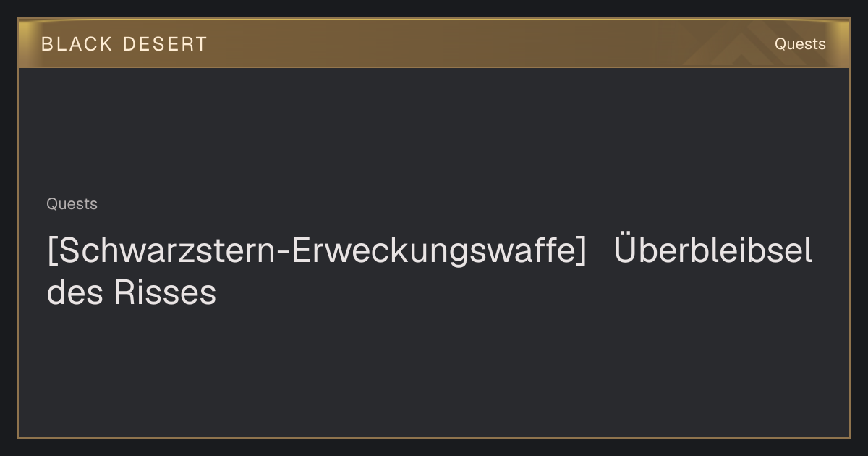The image size is (868, 456).
Task: Click the opening bracket of the quest title
Action: click(51, 252)
